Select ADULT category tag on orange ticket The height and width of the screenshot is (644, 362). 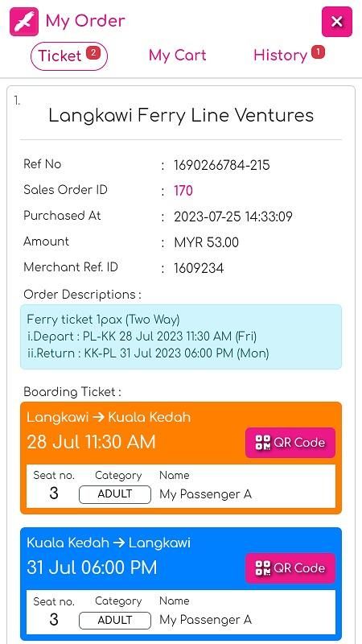(x=115, y=494)
